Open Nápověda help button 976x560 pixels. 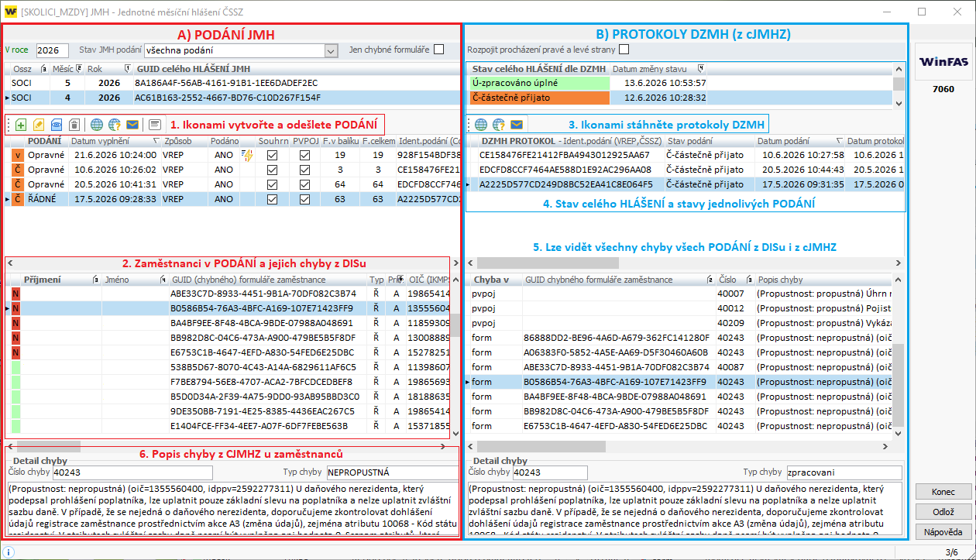[x=943, y=532]
